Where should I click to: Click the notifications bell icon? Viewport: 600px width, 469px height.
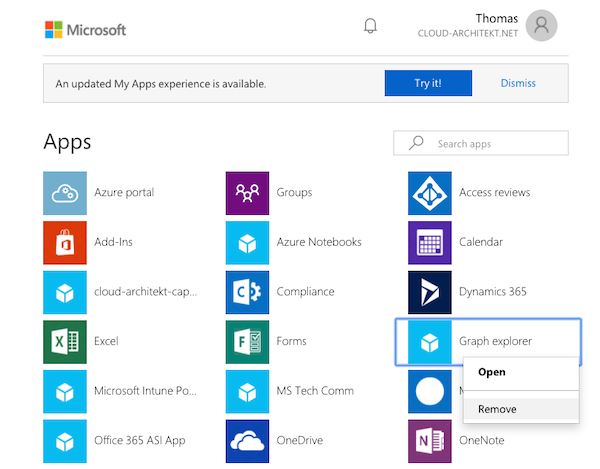(x=370, y=26)
